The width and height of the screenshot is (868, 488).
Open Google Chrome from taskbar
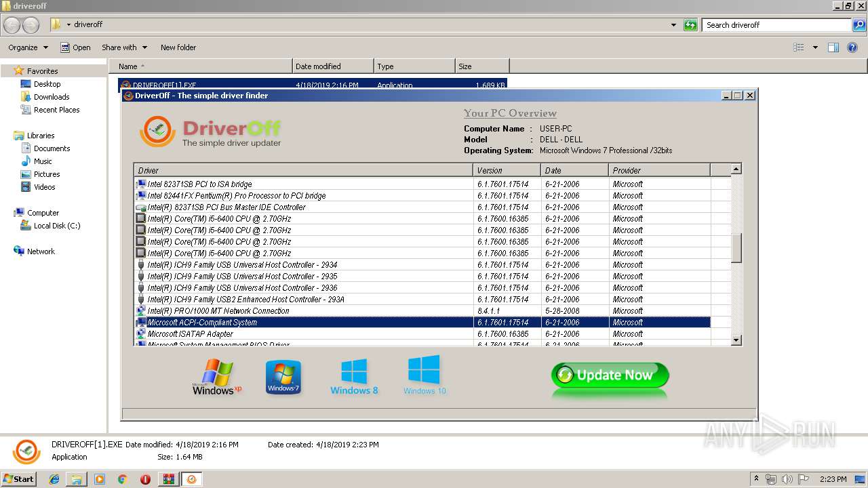click(122, 479)
